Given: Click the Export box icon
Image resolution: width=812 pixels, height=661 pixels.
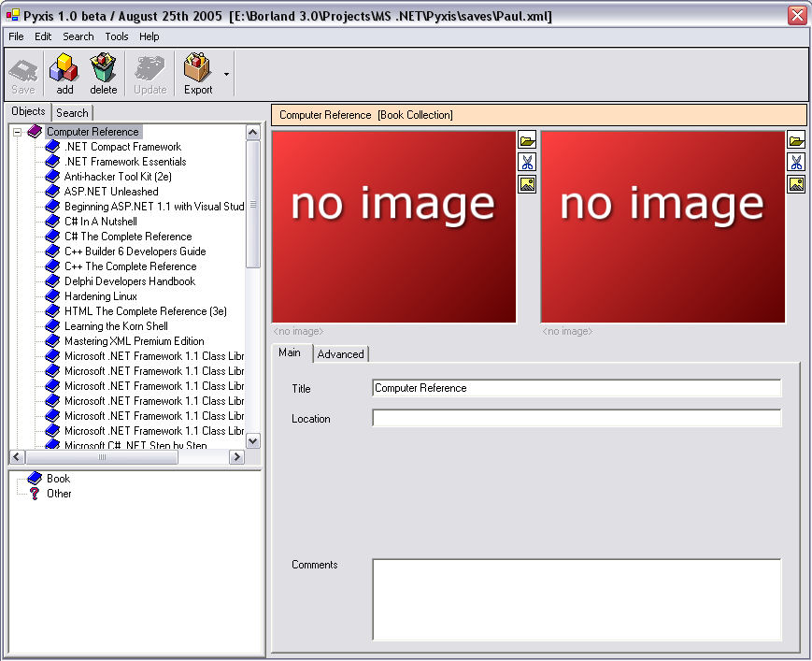Looking at the screenshot, I should click(197, 67).
